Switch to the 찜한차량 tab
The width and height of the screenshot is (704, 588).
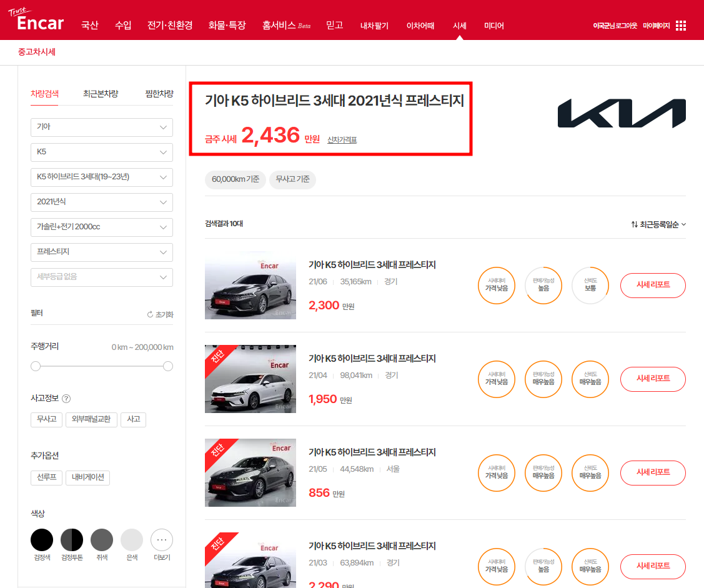click(x=159, y=94)
